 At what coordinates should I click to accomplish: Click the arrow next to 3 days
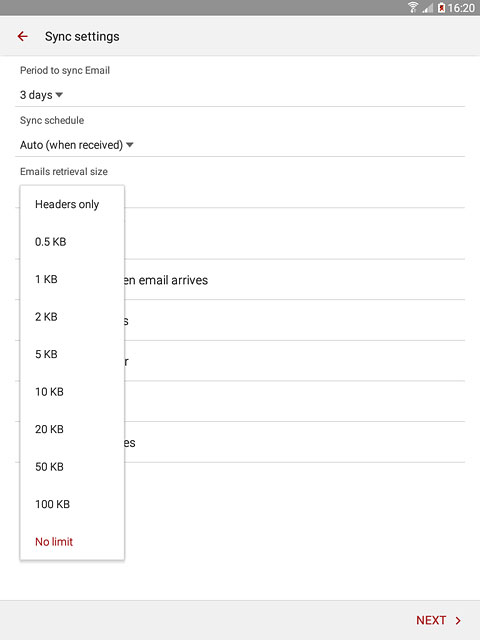(59, 95)
